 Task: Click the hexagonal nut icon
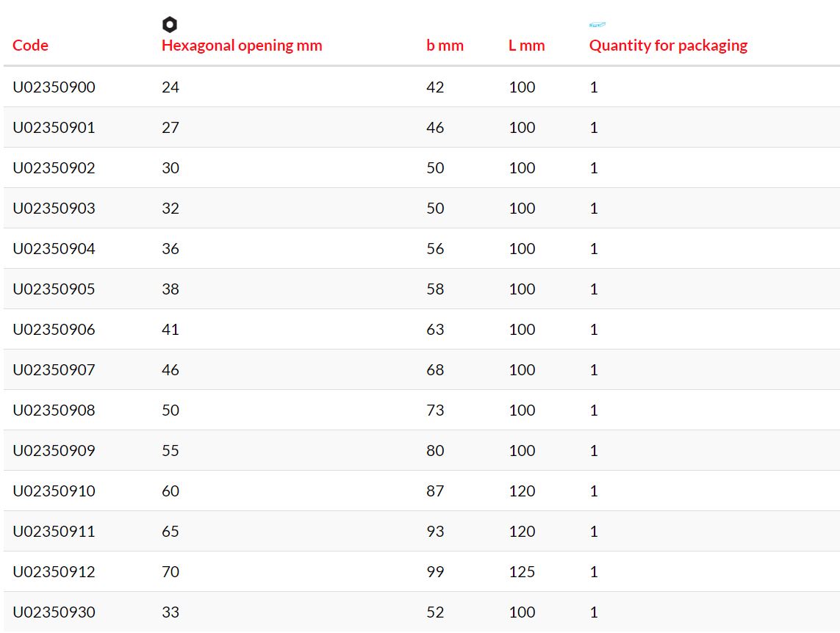coord(169,24)
